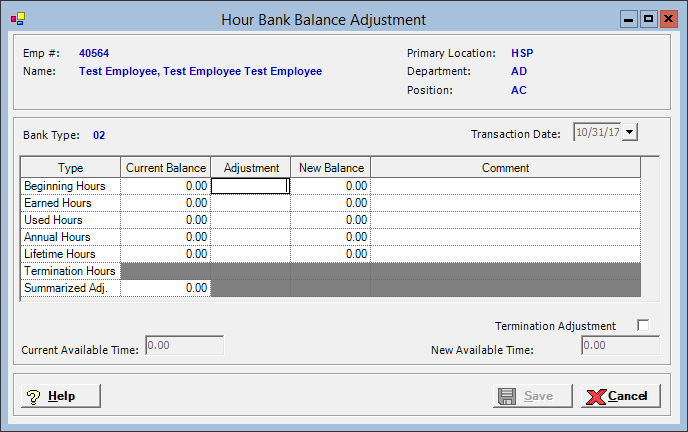Tick the Termination Adjustment checkbox

pos(643,326)
